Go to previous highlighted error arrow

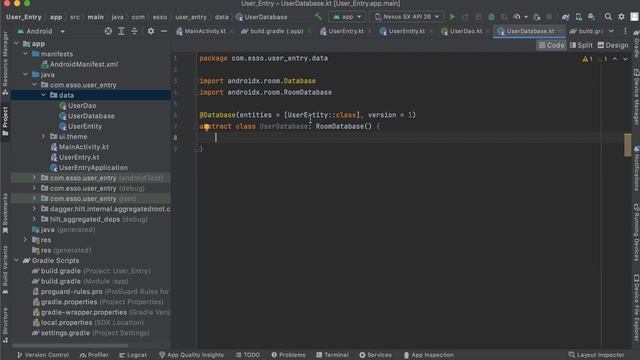[x=615, y=59]
